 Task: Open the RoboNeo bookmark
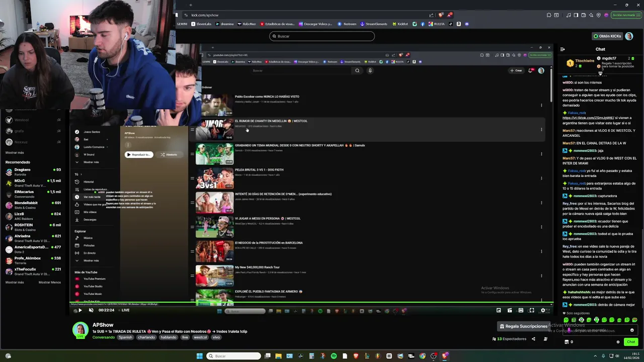[x=247, y=24]
